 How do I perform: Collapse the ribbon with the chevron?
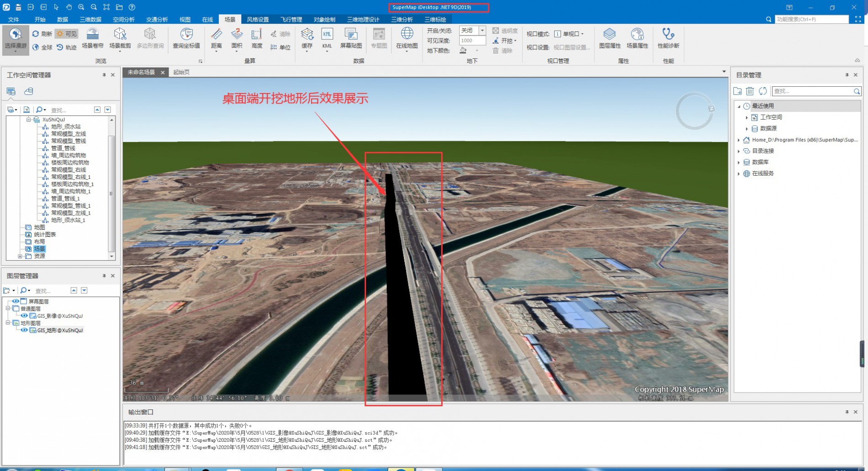pyautogui.click(x=857, y=61)
